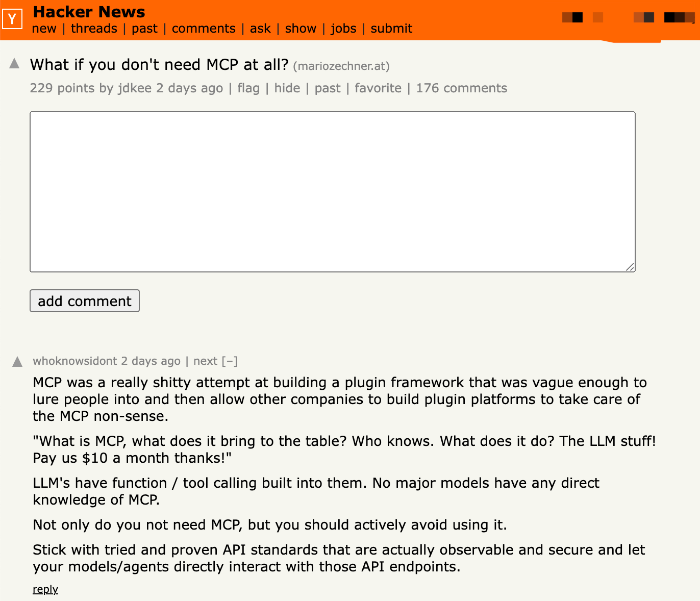This screenshot has width=700, height=601.
Task: Flag this story
Action: (x=248, y=88)
